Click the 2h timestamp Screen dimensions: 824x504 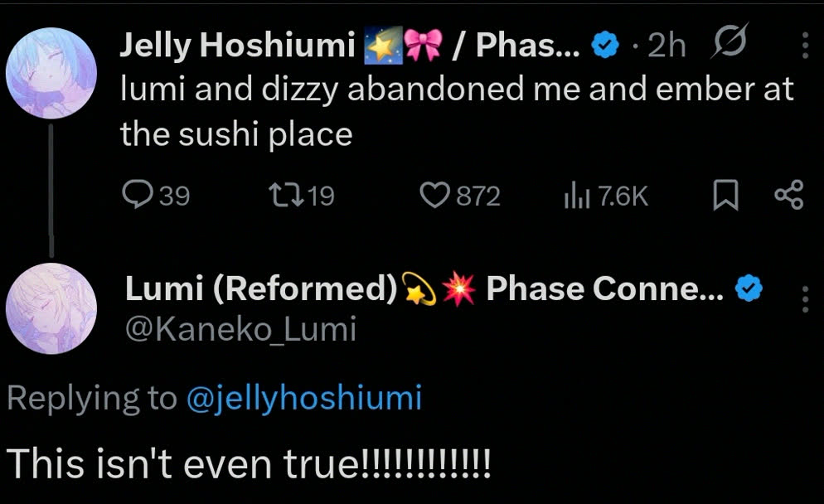click(666, 46)
